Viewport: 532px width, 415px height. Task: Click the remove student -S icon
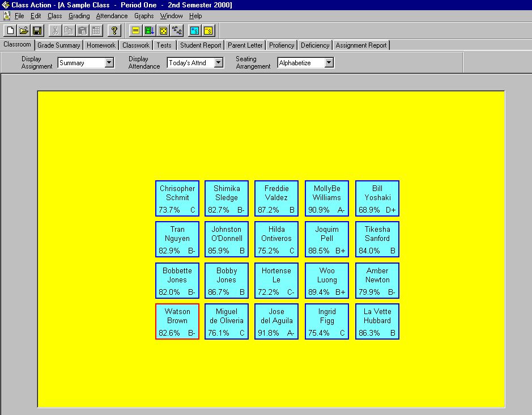[208, 31]
